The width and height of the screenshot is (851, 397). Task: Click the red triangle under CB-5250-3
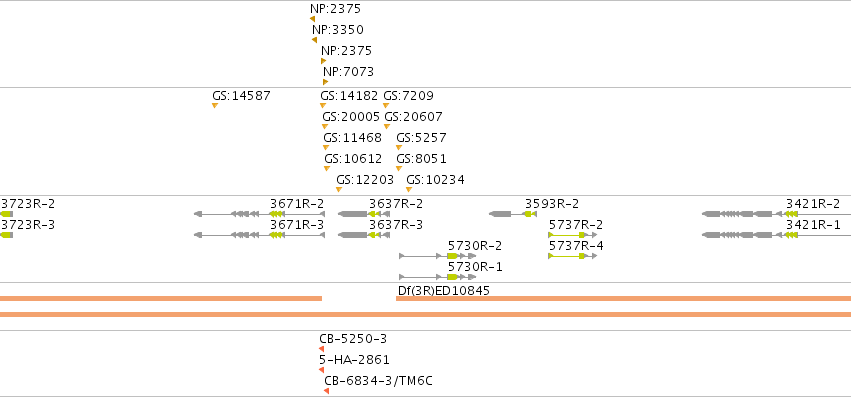[322, 349]
